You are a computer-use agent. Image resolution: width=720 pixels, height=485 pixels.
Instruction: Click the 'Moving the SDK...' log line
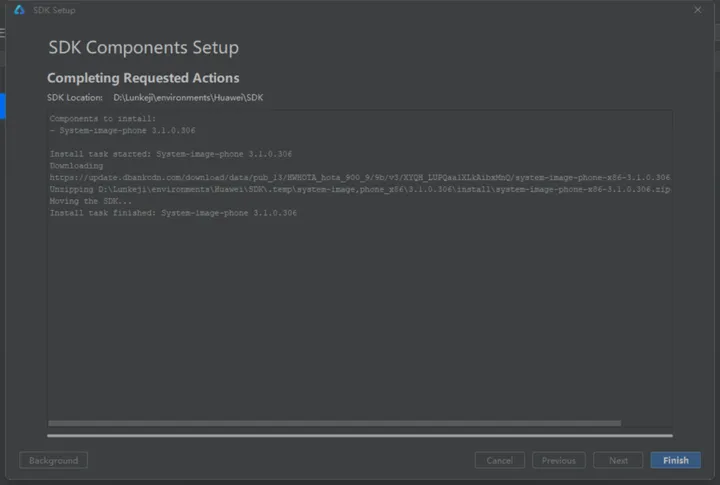(90, 201)
